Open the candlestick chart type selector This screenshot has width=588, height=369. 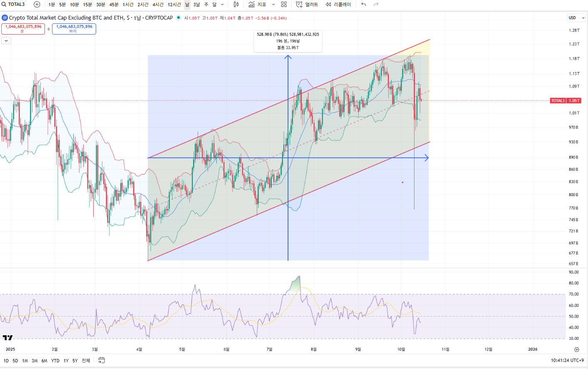[236, 5]
